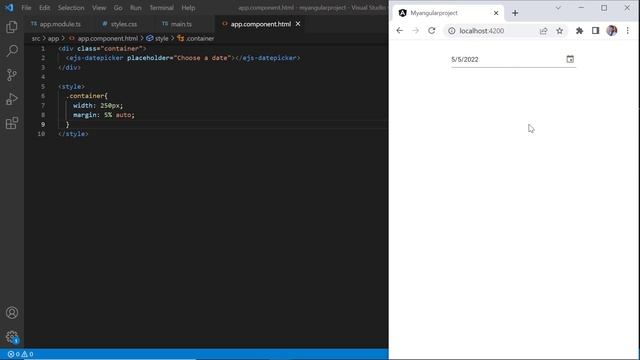Click the app breadcrumb
The image size is (640, 360).
(53, 38)
